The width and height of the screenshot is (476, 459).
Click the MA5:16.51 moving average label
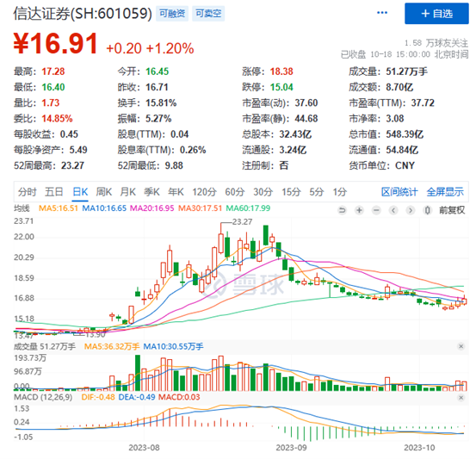[x=59, y=208]
